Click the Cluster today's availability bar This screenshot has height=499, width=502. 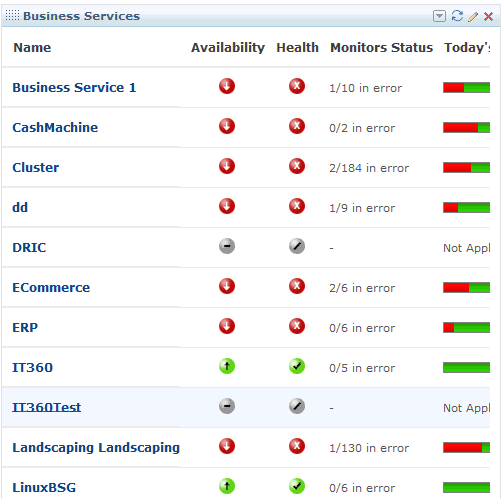[466, 167]
